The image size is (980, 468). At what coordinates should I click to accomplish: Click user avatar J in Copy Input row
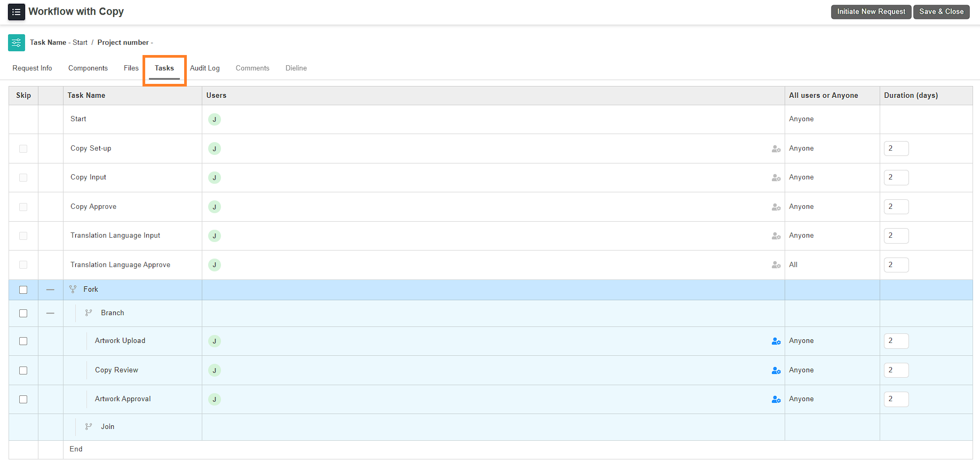(x=215, y=178)
